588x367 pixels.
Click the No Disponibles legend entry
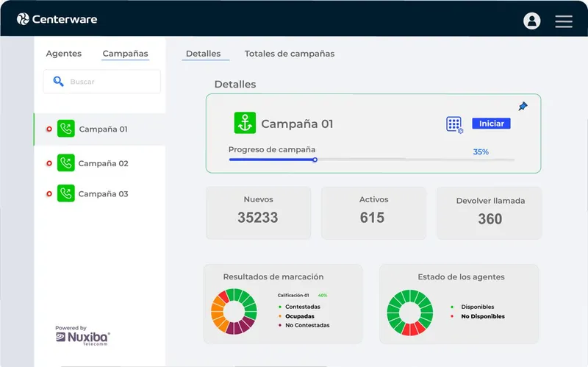tap(478, 316)
